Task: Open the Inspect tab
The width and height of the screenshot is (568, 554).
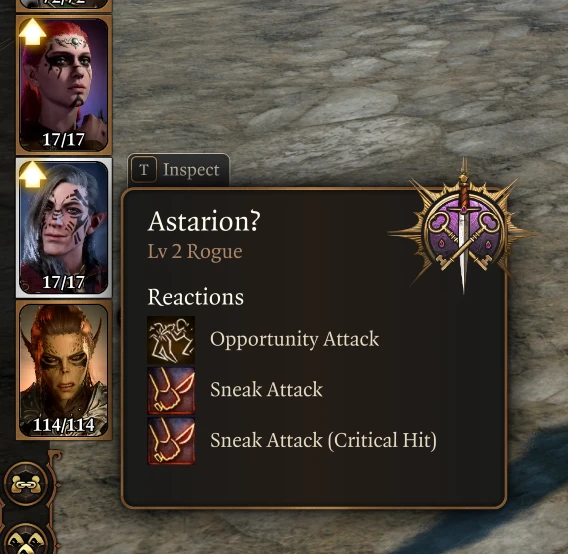Action: [x=178, y=170]
